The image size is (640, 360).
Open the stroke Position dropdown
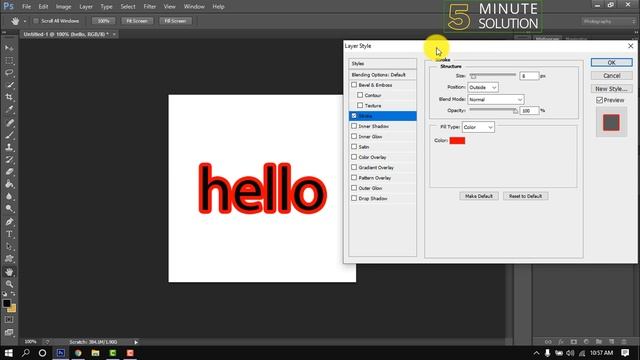coord(482,87)
